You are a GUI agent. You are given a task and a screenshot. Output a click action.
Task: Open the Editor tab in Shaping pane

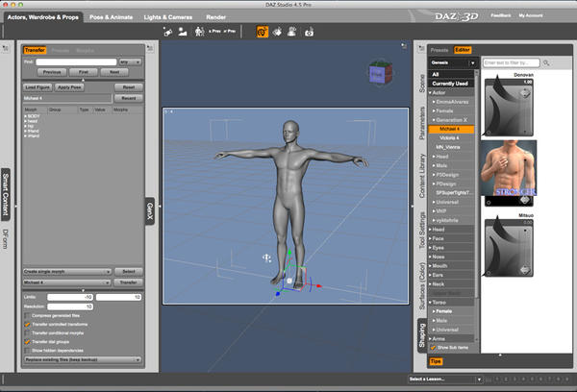(x=463, y=50)
